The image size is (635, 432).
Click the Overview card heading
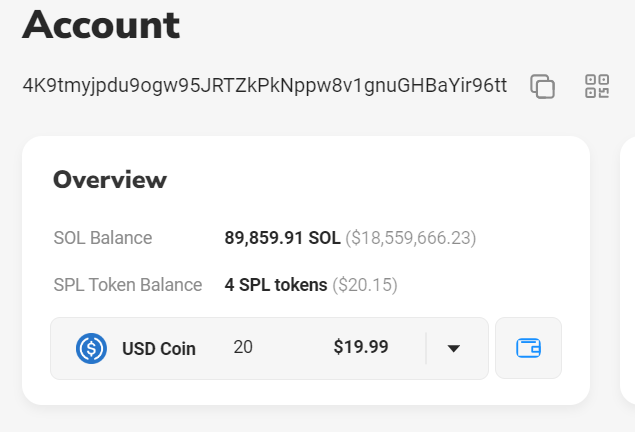point(110,180)
